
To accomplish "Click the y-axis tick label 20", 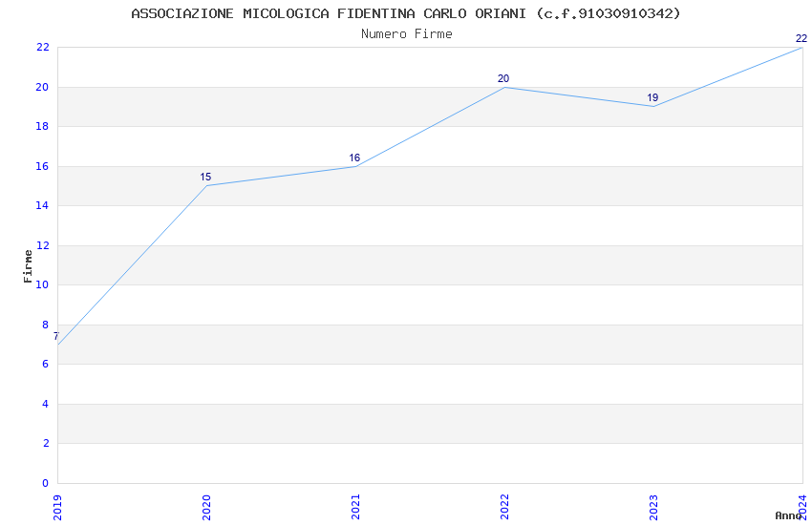I will point(42,88).
